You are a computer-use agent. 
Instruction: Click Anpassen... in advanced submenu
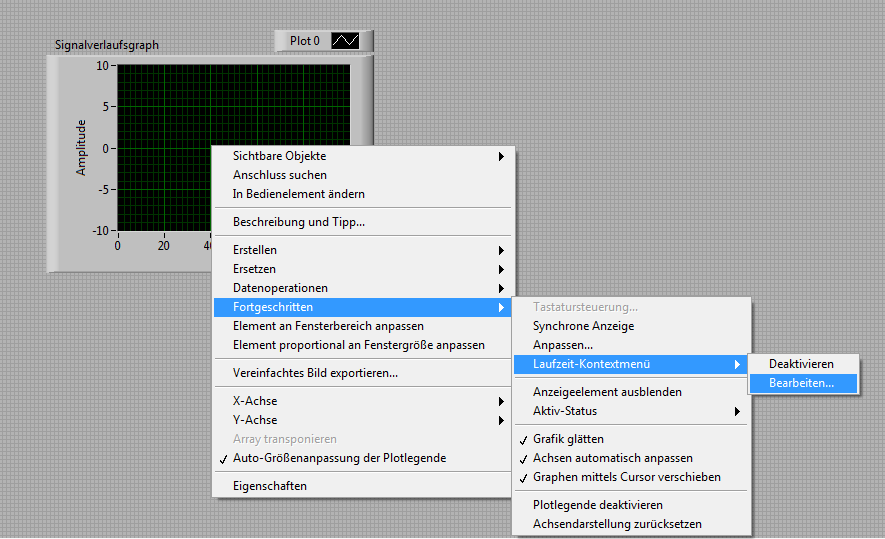[x=631, y=345]
